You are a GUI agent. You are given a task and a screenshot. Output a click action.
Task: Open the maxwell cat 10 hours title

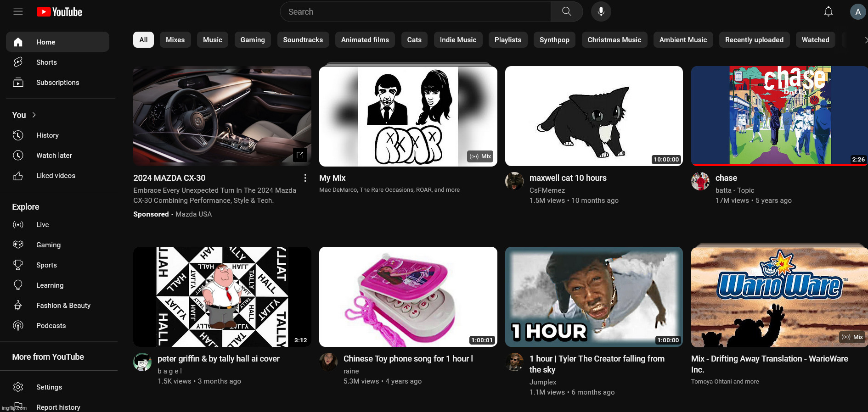pos(568,178)
